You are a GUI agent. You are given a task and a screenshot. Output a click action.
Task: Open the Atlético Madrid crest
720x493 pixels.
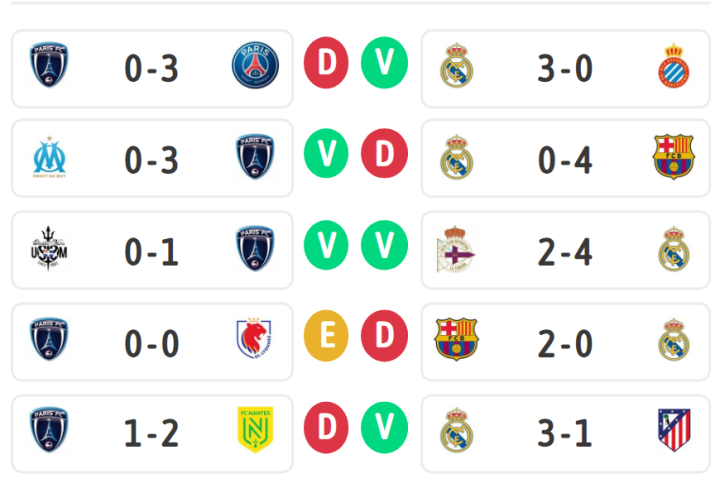675,431
